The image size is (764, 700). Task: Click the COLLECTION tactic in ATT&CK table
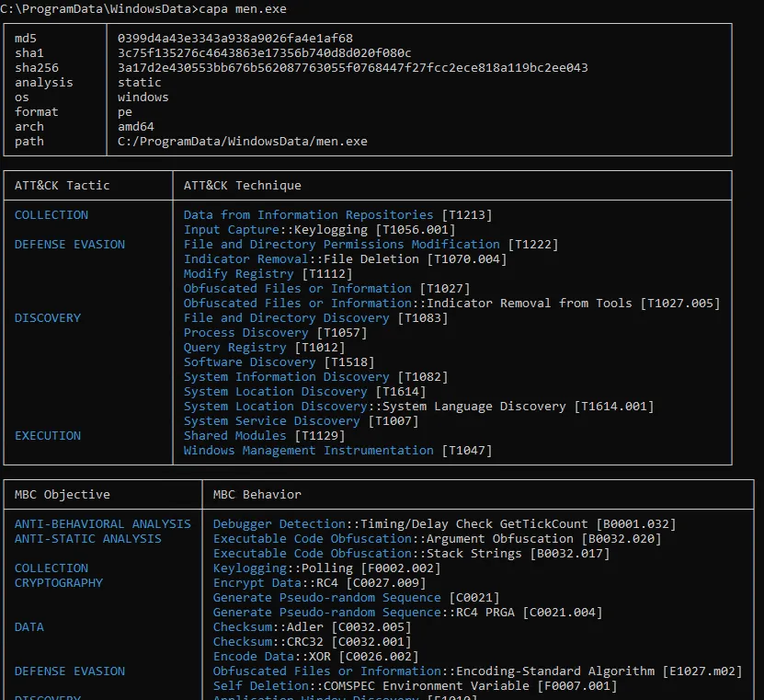pos(51,215)
